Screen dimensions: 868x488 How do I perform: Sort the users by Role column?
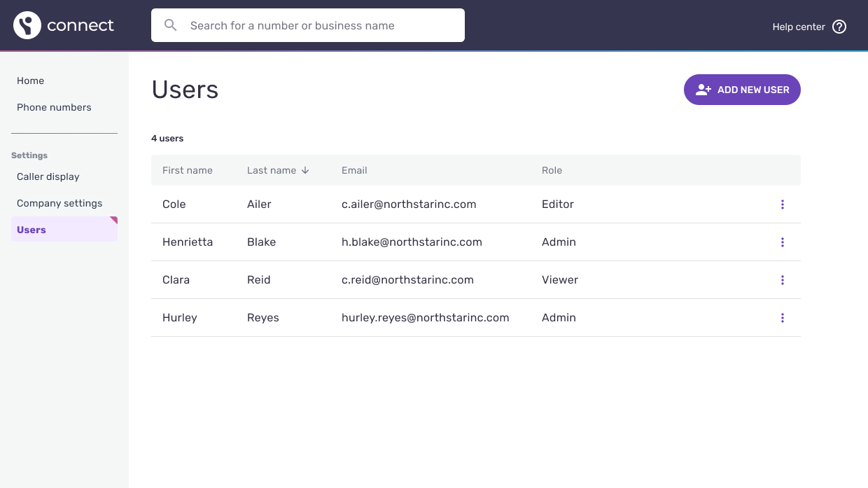click(x=552, y=170)
